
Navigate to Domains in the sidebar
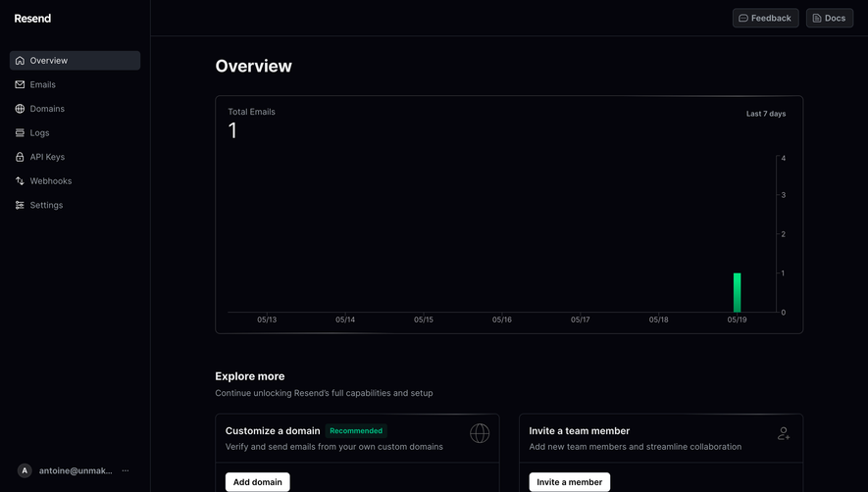75,109
